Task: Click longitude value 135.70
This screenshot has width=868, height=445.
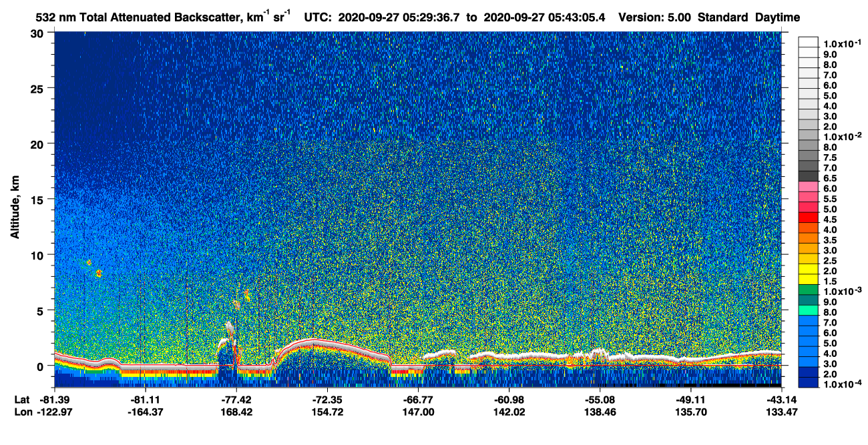Action: 690,412
